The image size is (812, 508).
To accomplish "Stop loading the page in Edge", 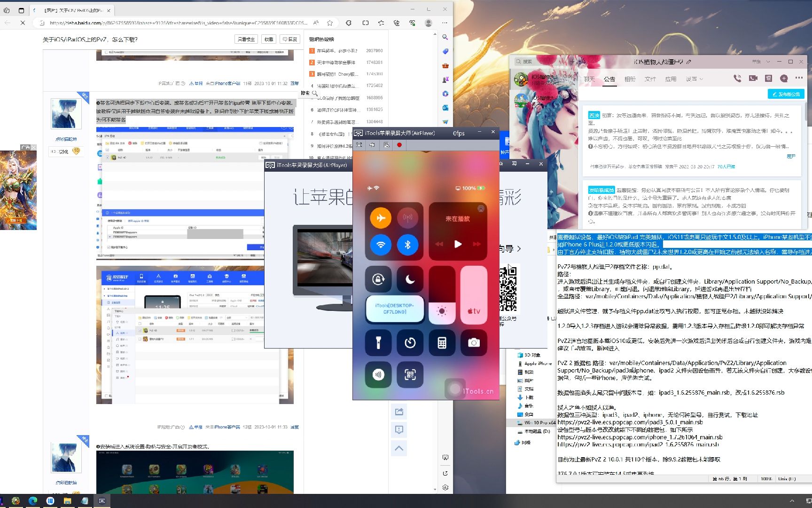I will 22,23.
